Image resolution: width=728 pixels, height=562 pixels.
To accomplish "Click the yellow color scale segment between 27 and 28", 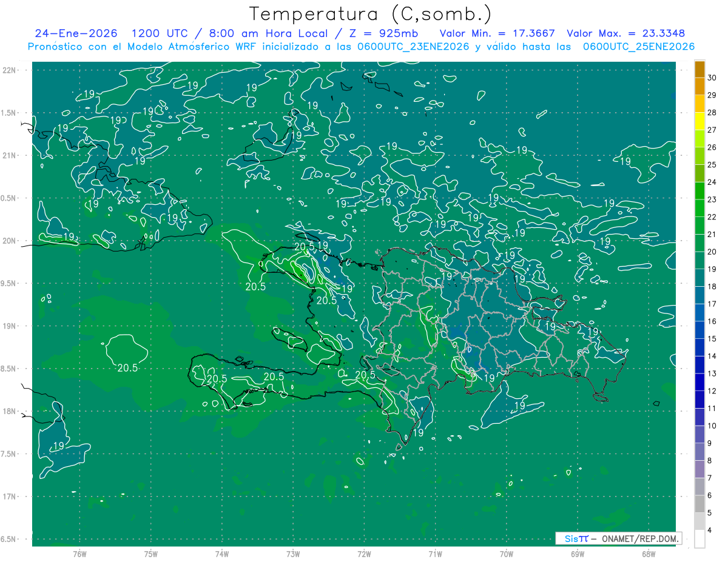I will (700, 121).
